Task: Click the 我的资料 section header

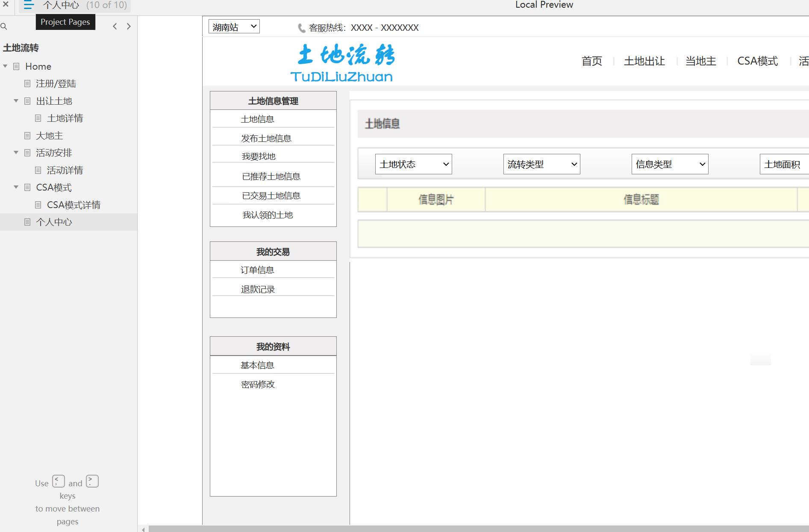Action: click(273, 347)
